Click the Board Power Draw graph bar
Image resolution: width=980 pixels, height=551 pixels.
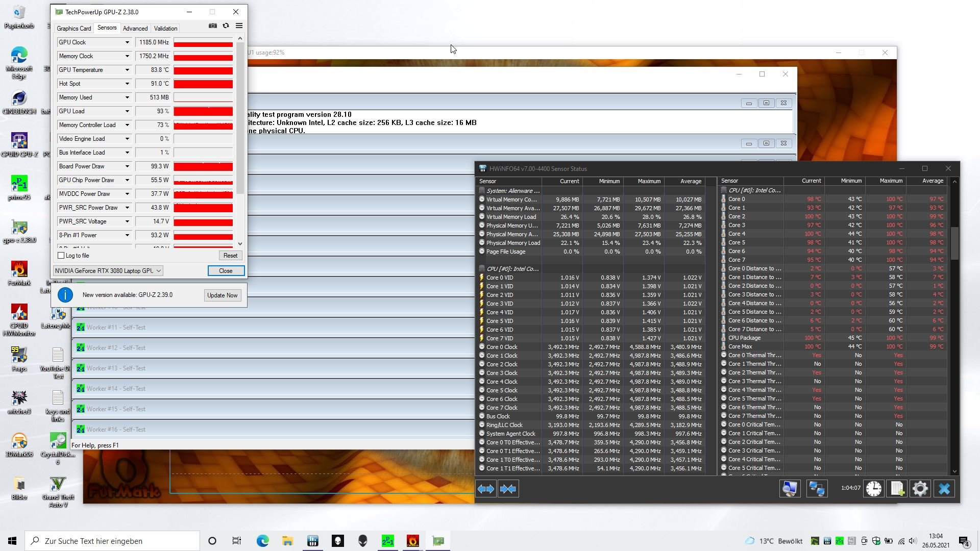click(x=203, y=166)
